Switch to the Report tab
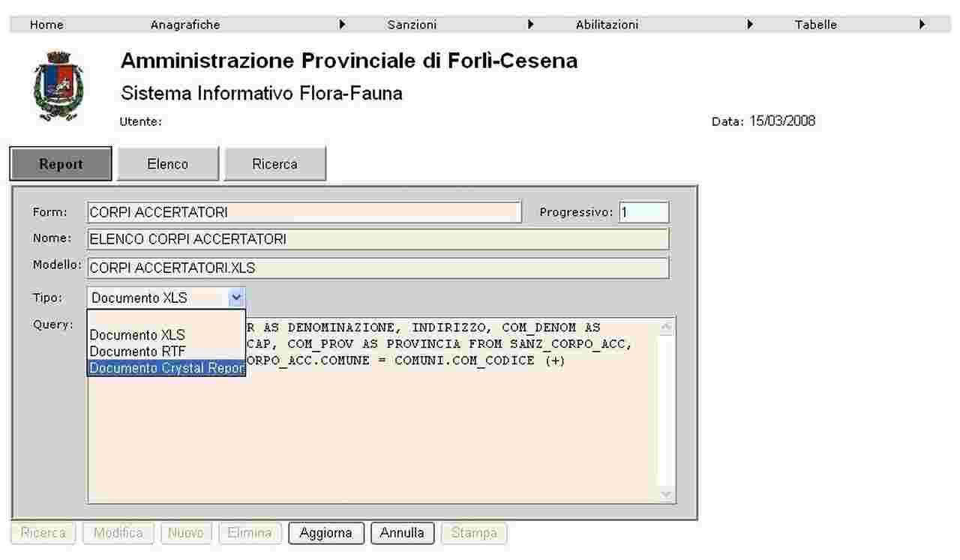 point(61,164)
